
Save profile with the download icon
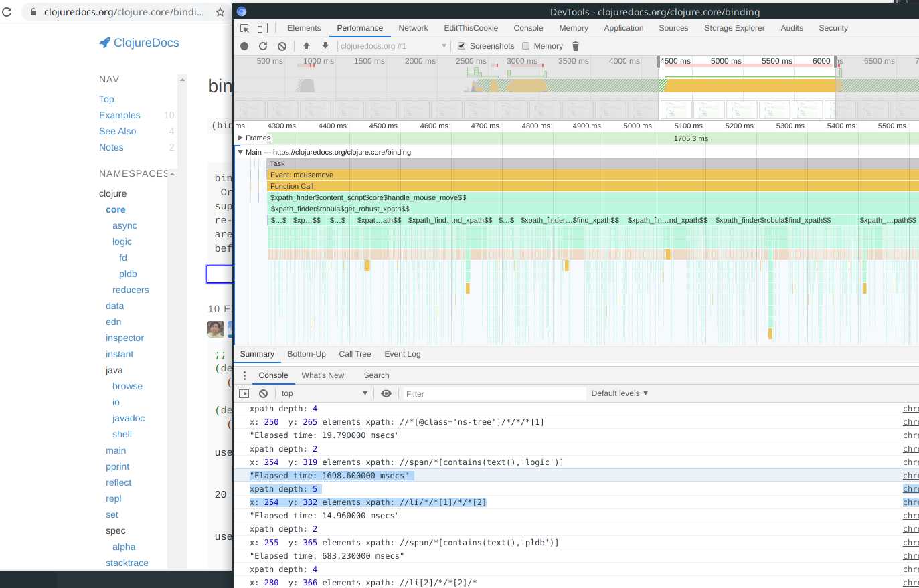(x=325, y=46)
